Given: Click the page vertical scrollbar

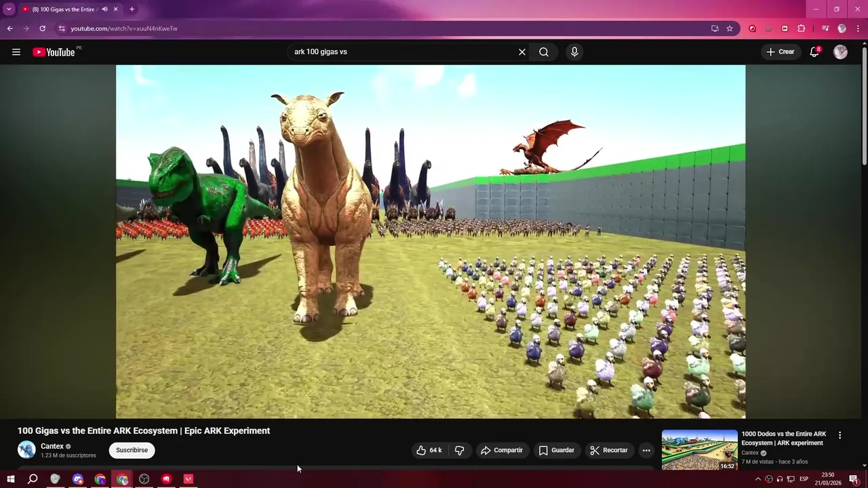Looking at the screenshot, I should (x=864, y=105).
